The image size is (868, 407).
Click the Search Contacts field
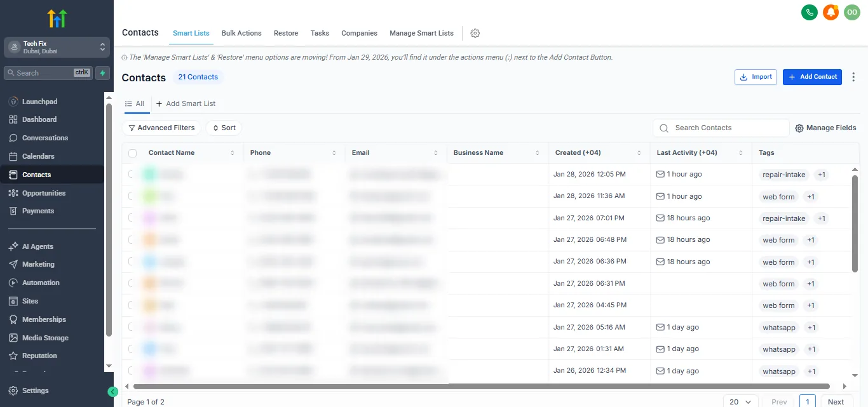tap(721, 128)
